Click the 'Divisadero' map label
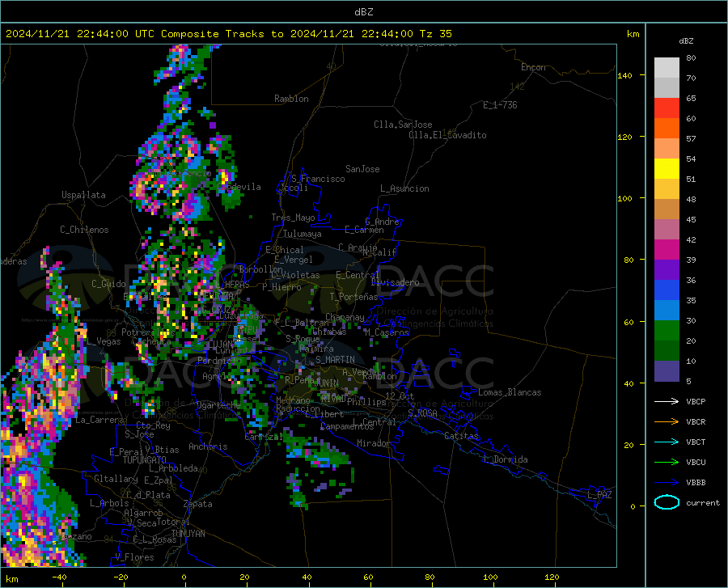 395,282
